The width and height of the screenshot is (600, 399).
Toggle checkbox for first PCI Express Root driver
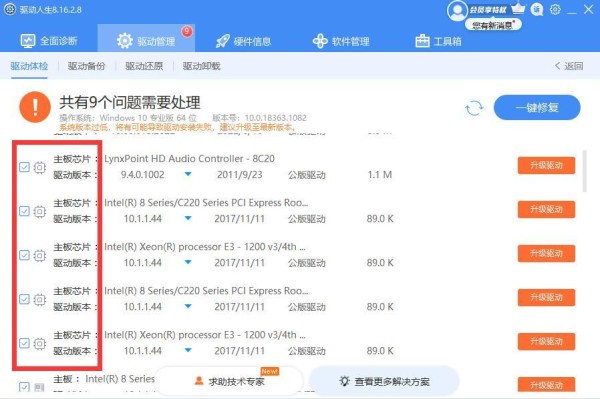[24, 211]
